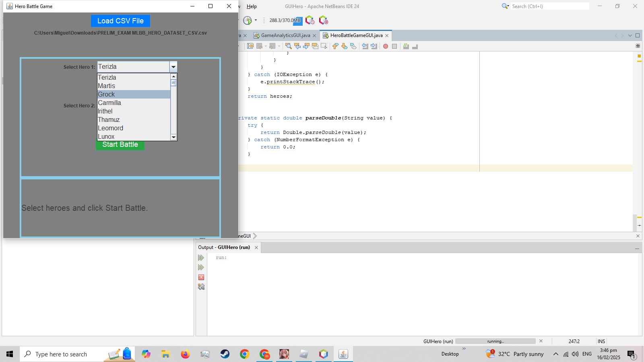Image resolution: width=644 pixels, height=362 pixels.
Task: Select Thamuz from the list
Action: pos(134,119)
